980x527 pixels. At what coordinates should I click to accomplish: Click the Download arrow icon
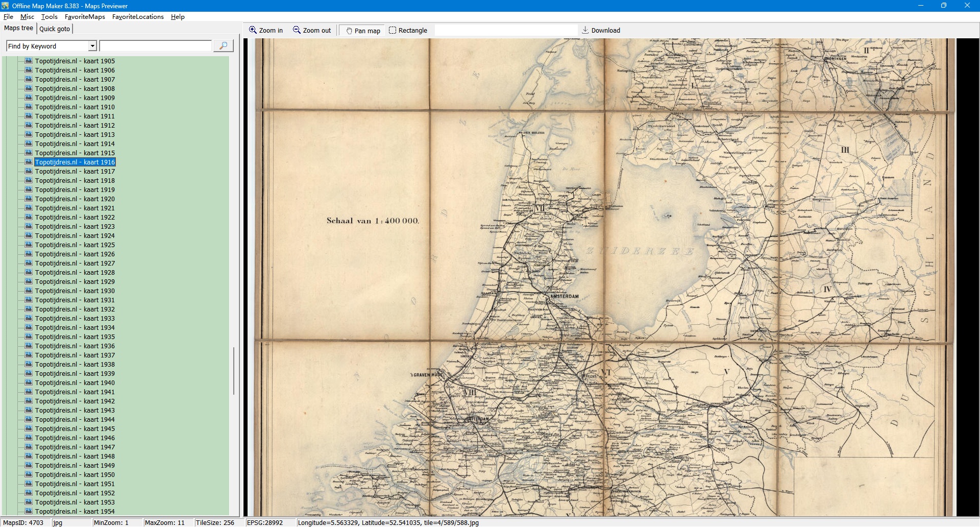(x=585, y=30)
